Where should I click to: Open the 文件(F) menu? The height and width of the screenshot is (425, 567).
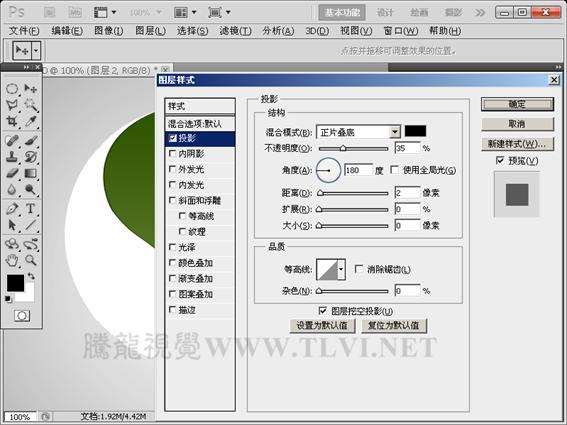point(24,31)
